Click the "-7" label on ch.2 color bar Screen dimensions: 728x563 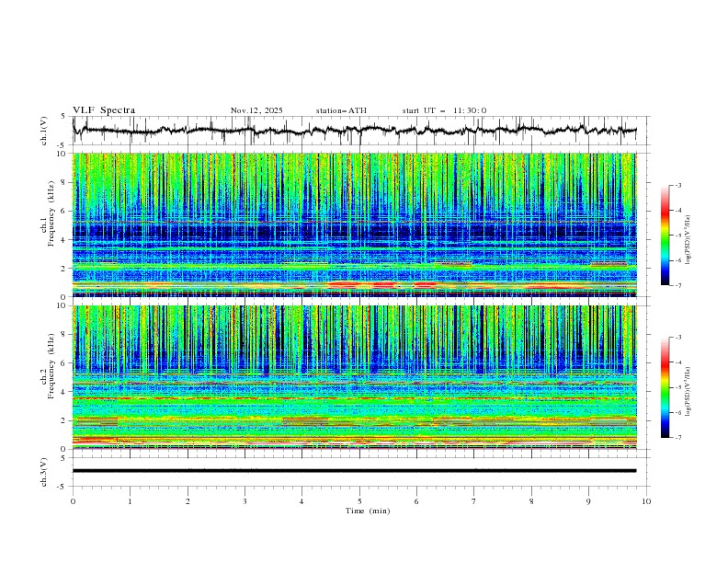point(678,438)
